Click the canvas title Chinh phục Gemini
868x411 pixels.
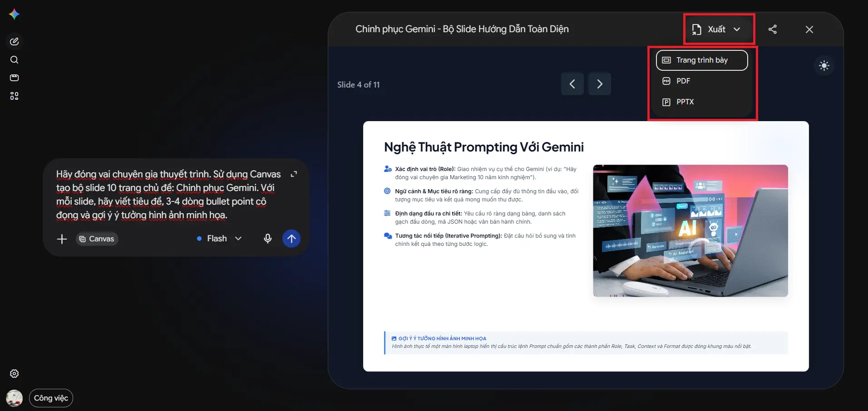click(x=462, y=29)
